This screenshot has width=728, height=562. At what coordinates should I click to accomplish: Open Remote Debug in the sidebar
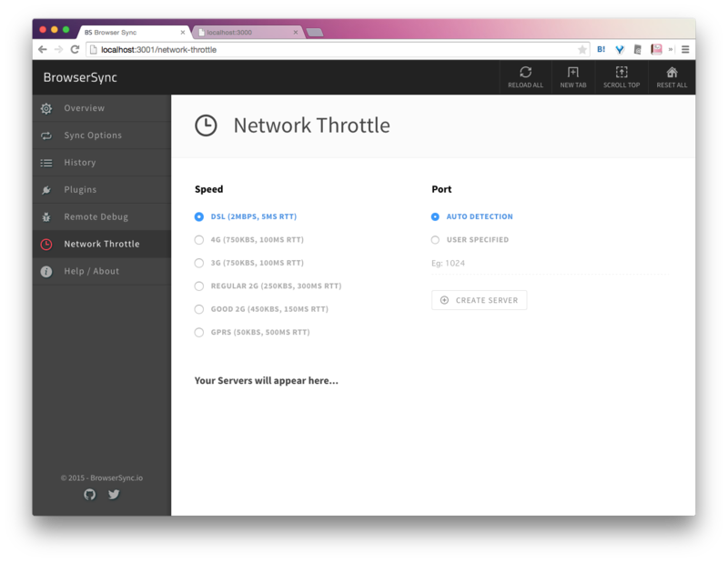pyautogui.click(x=102, y=216)
